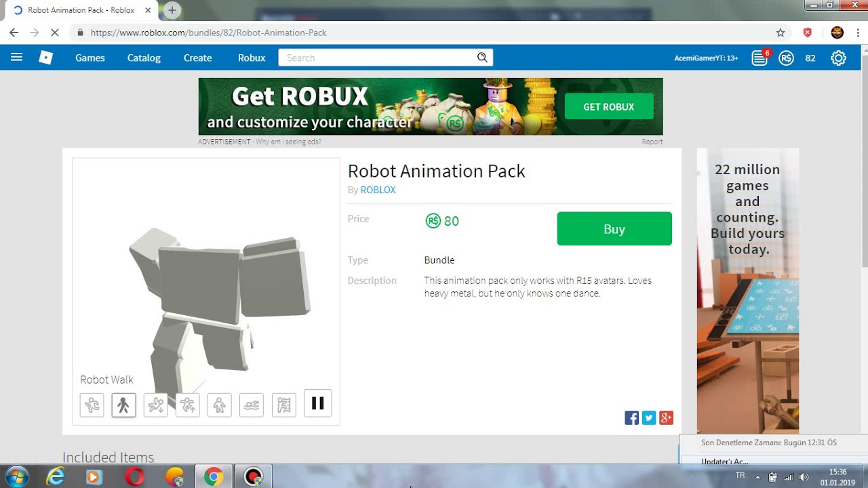The image size is (868, 488).
Task: Open the AcemiGamerYT profile name
Action: tap(706, 58)
